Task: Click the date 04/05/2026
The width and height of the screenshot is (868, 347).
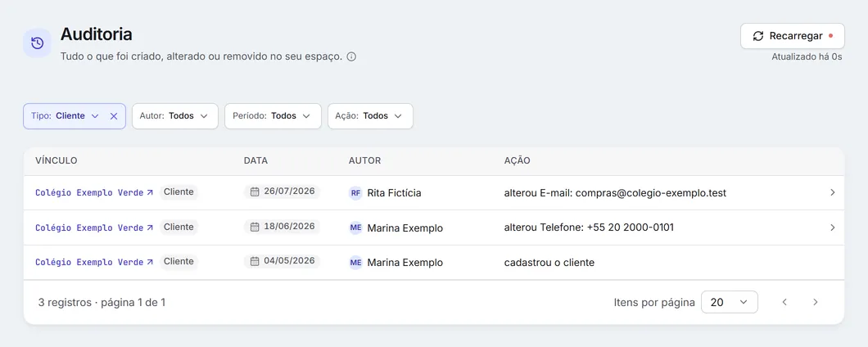Action: click(290, 261)
